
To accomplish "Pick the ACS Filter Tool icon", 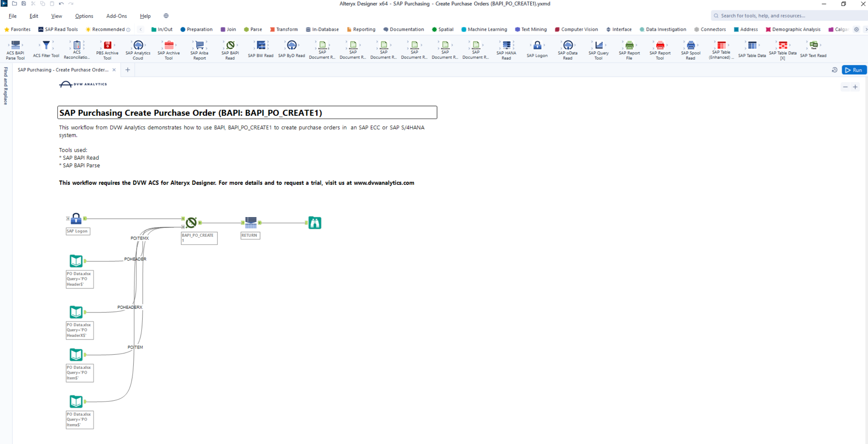I will point(46,45).
